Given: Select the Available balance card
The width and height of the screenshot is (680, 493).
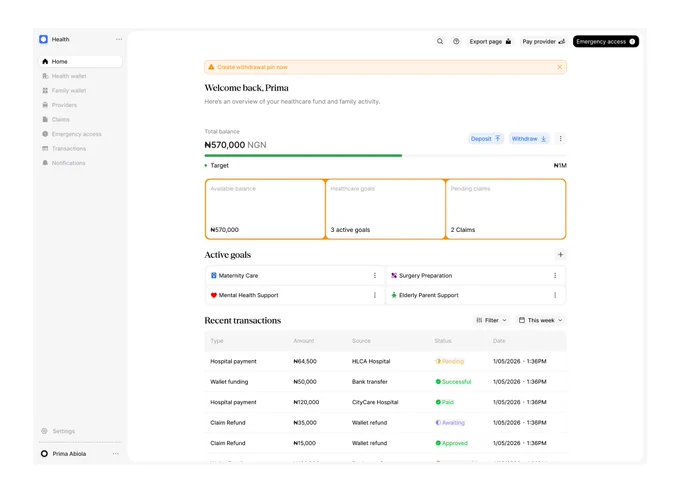Looking at the screenshot, I should coord(265,209).
